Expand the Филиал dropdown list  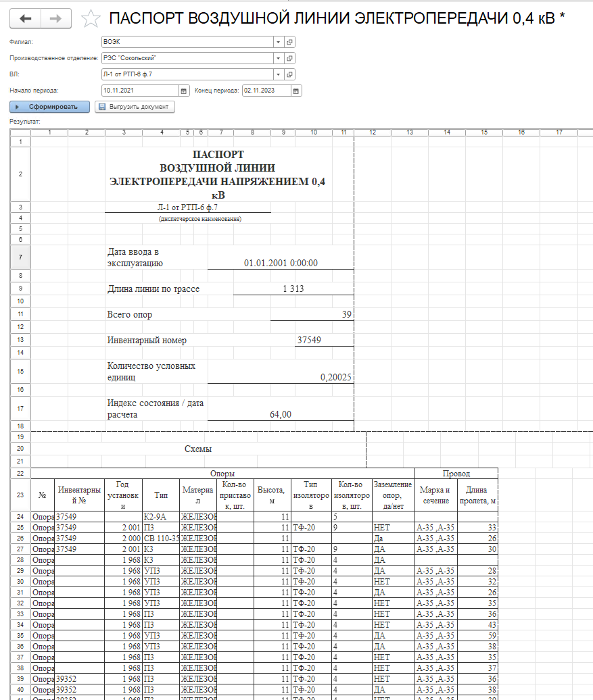tap(278, 42)
